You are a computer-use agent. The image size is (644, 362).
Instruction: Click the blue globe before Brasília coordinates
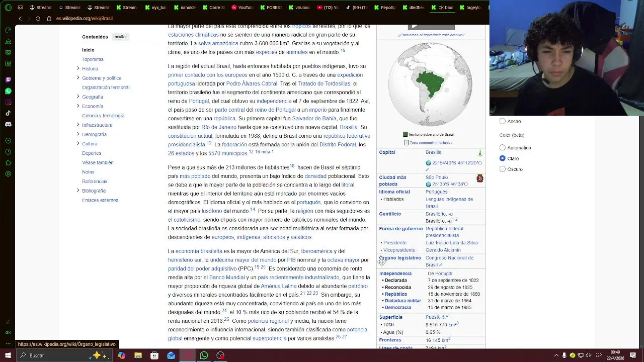coord(428,163)
